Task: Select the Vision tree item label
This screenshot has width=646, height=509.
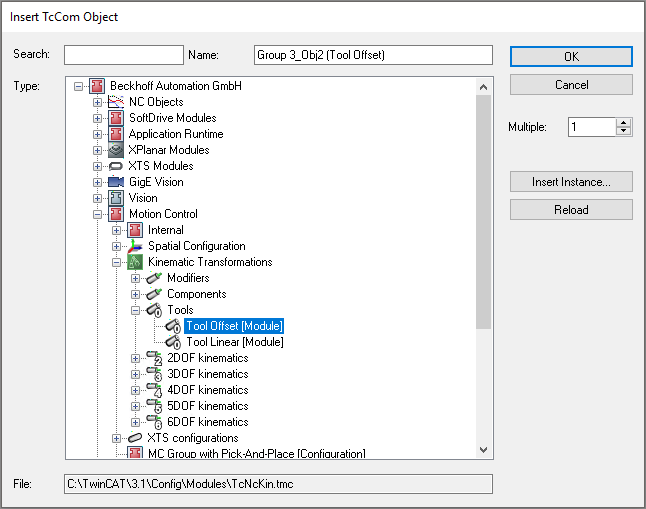Action: click(x=143, y=198)
